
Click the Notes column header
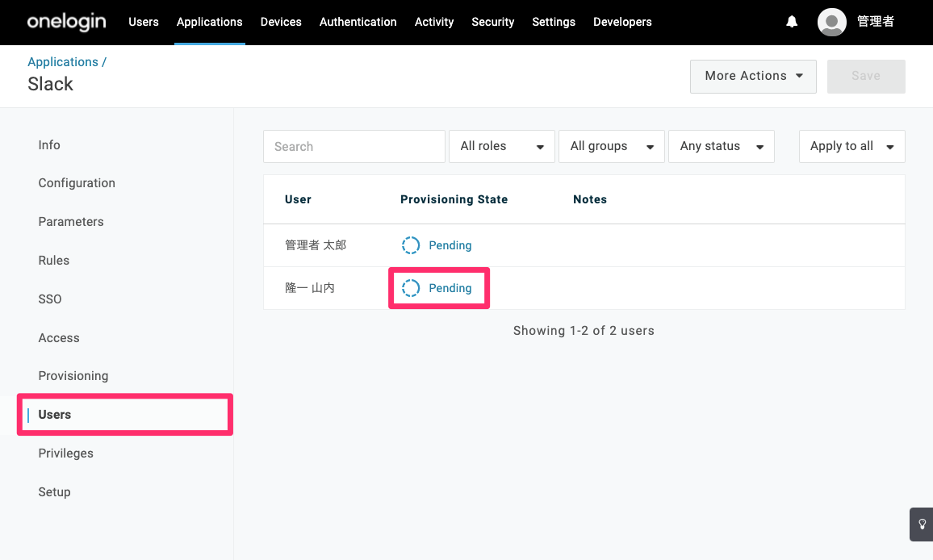point(590,200)
